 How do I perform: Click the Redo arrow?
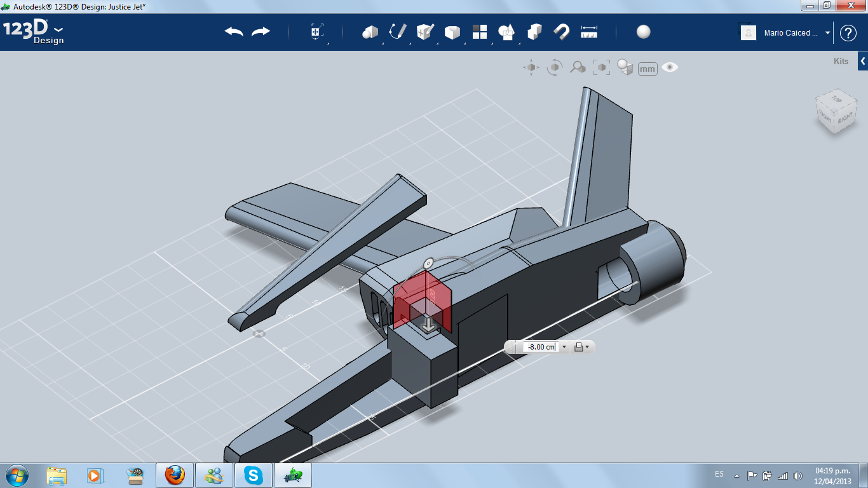261,32
